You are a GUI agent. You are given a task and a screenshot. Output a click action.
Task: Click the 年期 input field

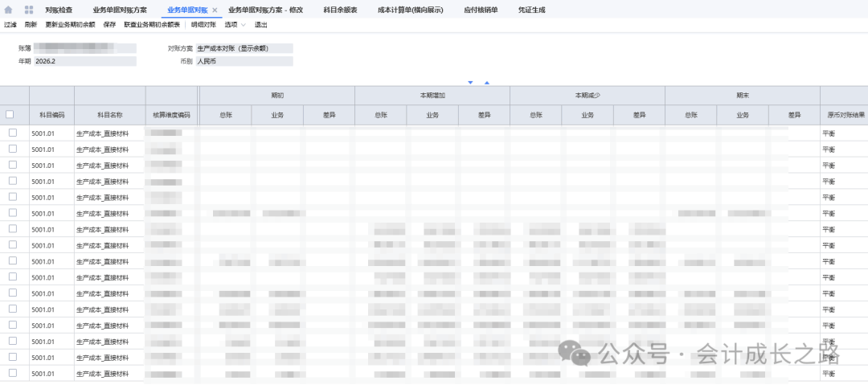[x=84, y=61]
